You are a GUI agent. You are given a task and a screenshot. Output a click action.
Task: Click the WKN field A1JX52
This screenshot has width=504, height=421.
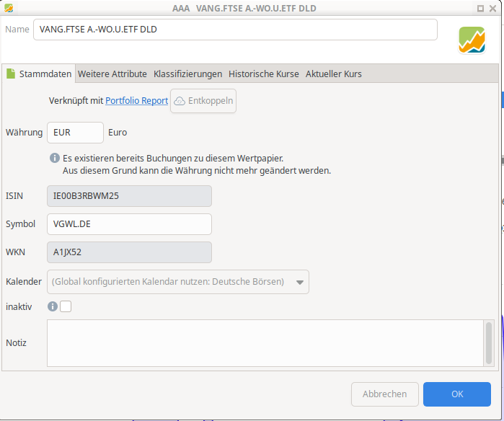[x=129, y=252]
